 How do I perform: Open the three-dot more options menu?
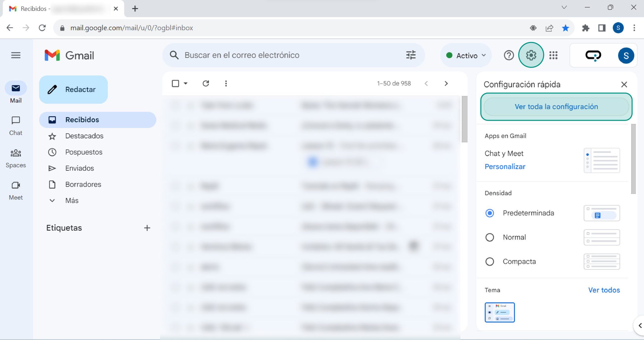pyautogui.click(x=226, y=83)
